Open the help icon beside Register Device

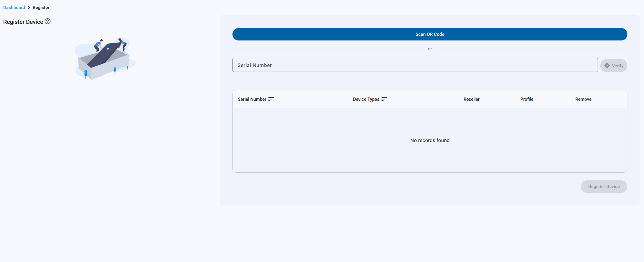[x=48, y=22]
